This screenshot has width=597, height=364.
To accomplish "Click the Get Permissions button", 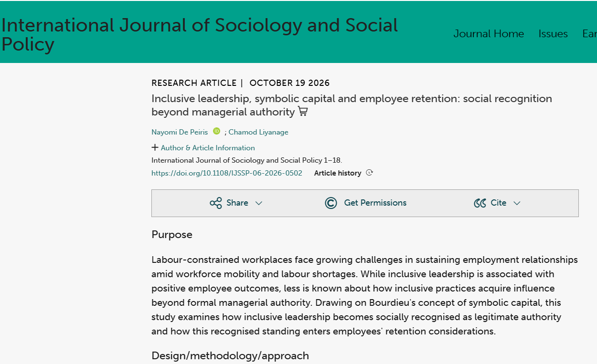I will point(365,203).
